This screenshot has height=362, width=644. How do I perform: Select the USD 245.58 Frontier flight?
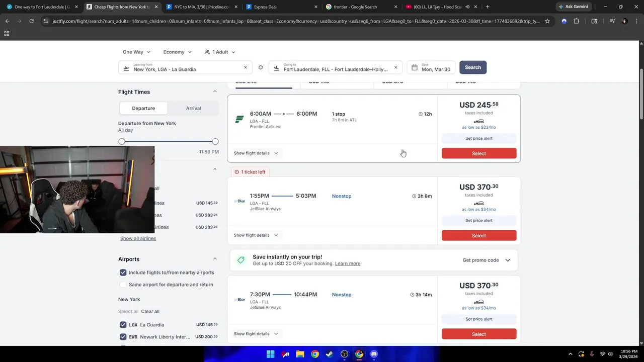click(x=479, y=153)
